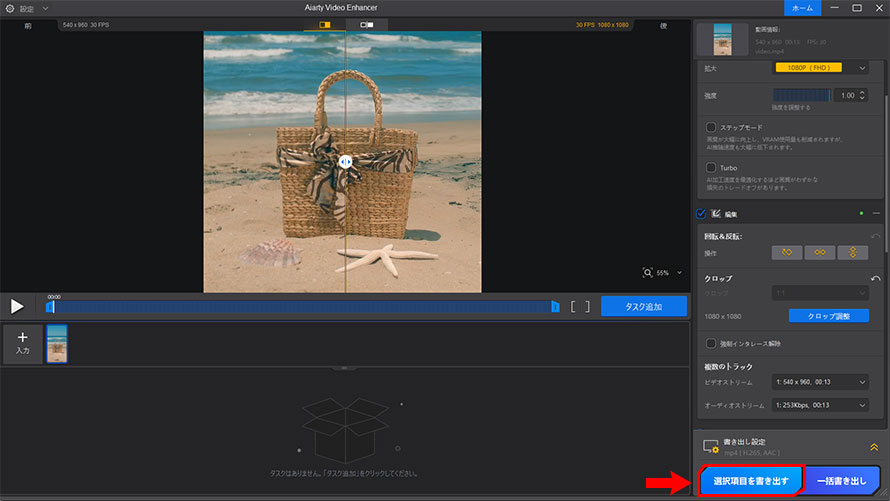Reset クロップ with undo arrow
The width and height of the screenshot is (890, 501).
tap(875, 279)
